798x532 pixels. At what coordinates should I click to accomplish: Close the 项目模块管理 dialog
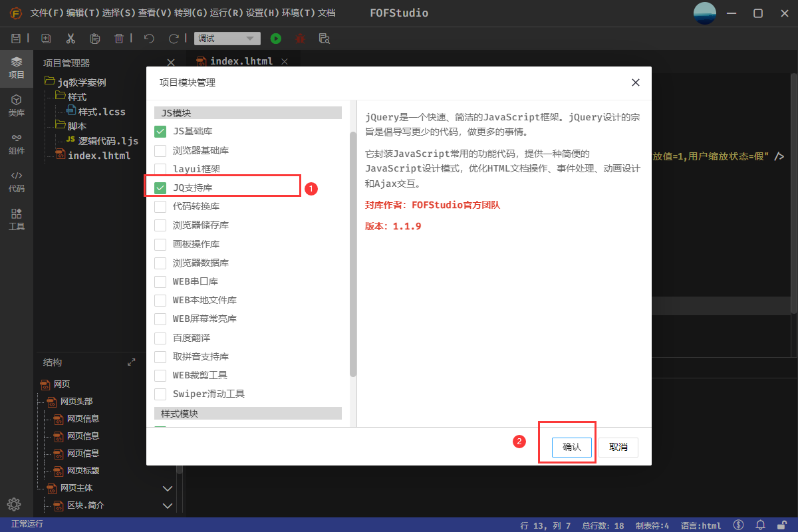coord(636,82)
